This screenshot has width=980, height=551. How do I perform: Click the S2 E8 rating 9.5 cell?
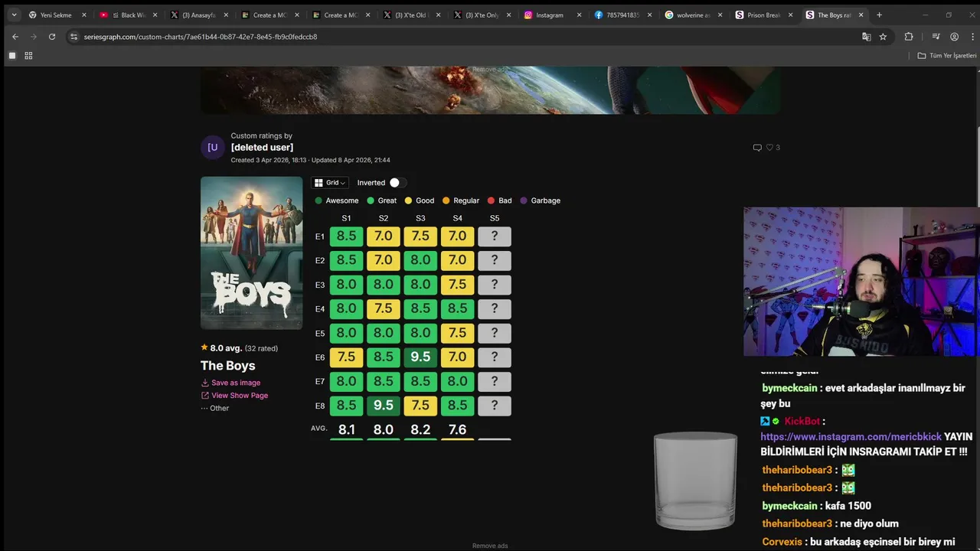(384, 406)
